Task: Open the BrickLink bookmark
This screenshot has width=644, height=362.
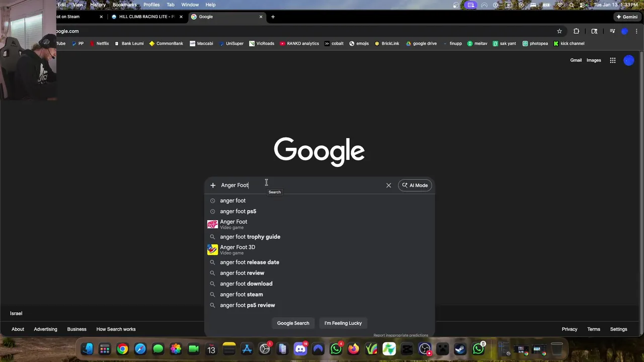Action: (387, 44)
